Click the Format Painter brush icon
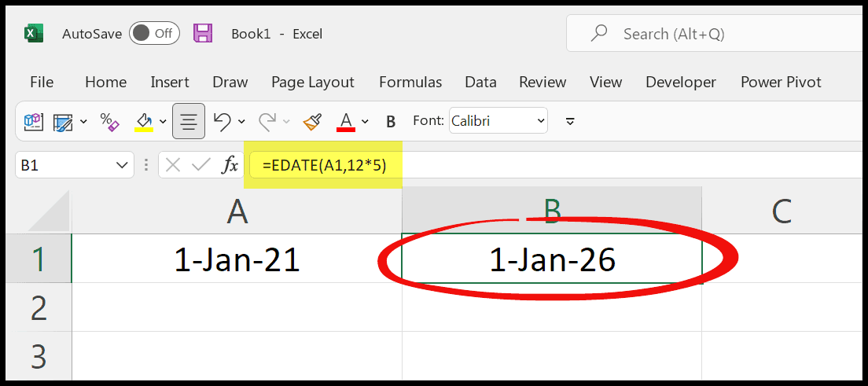 (313, 121)
